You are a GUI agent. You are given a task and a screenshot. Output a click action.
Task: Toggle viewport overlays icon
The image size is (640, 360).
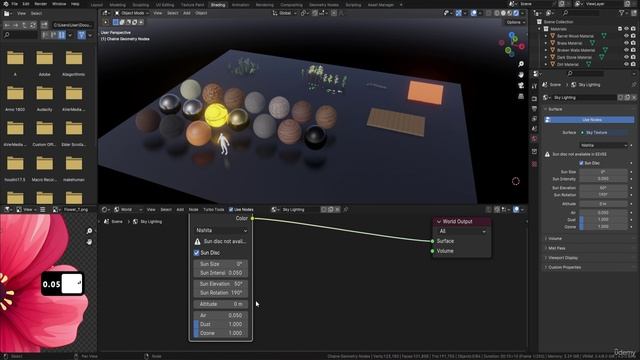pyautogui.click(x=473, y=13)
